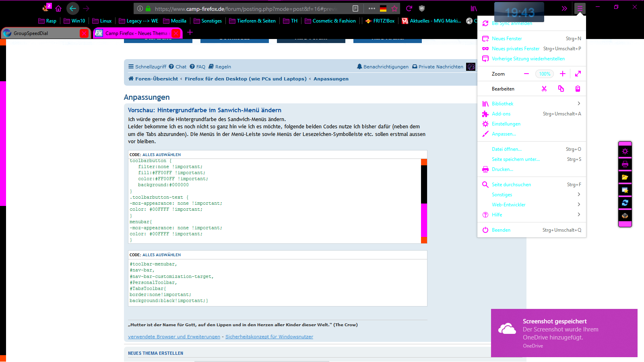Select Einstellungen from the hamburger menu

click(x=506, y=124)
